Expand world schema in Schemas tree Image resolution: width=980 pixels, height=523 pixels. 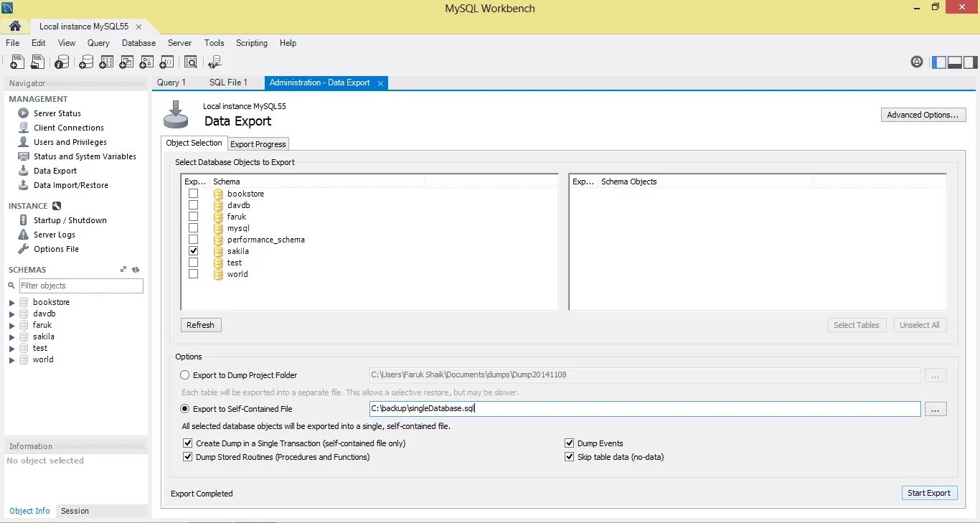pos(11,360)
